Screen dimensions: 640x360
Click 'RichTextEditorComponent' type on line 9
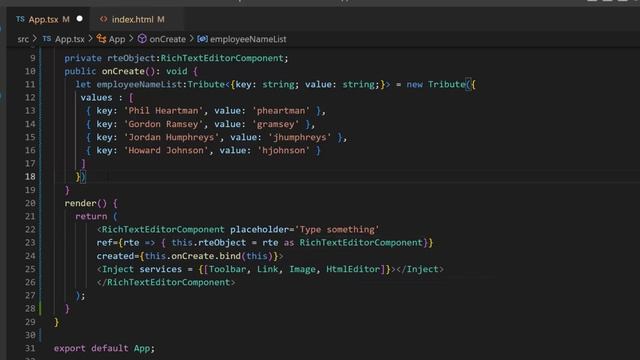point(222,58)
